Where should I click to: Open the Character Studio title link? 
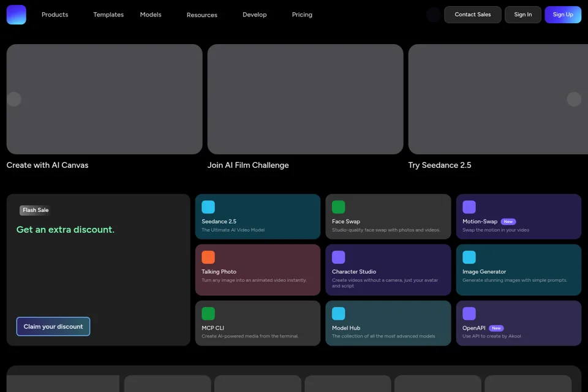point(354,271)
